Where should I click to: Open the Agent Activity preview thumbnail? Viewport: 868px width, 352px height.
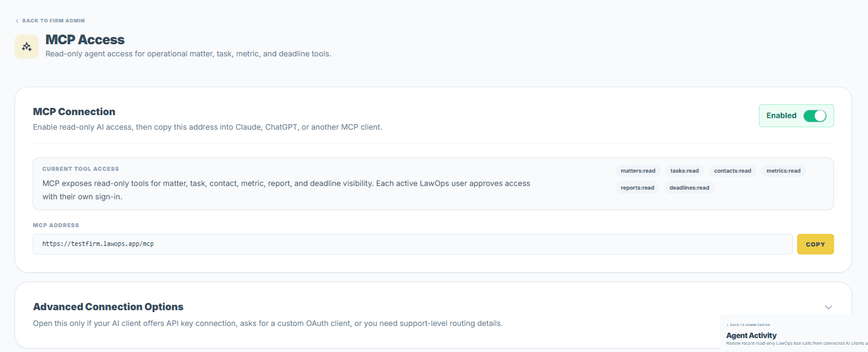793,333
